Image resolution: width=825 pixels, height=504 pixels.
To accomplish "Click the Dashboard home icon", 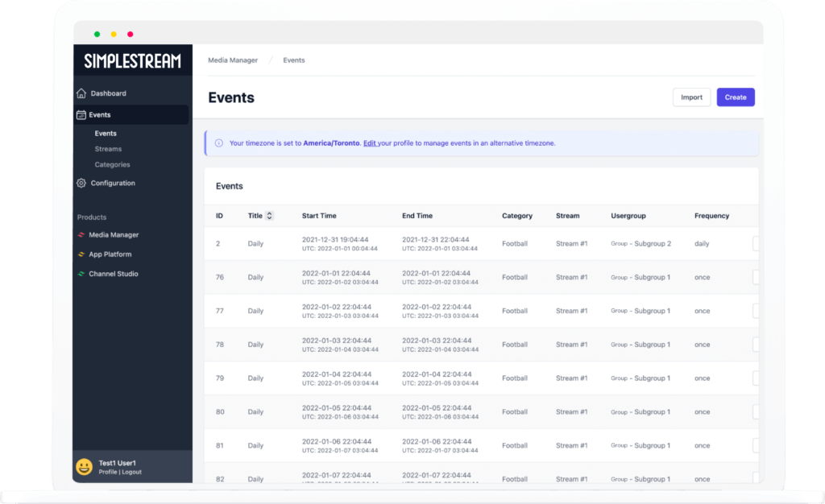I will [81, 93].
